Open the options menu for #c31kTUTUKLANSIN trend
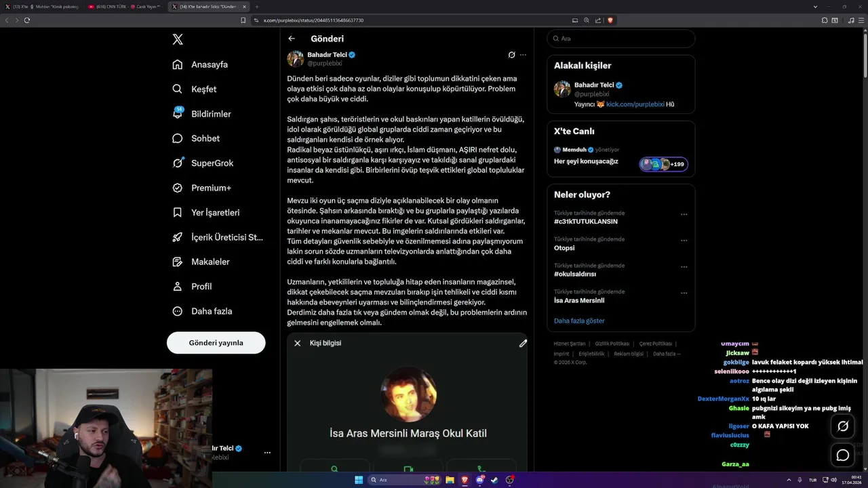 tap(684, 214)
